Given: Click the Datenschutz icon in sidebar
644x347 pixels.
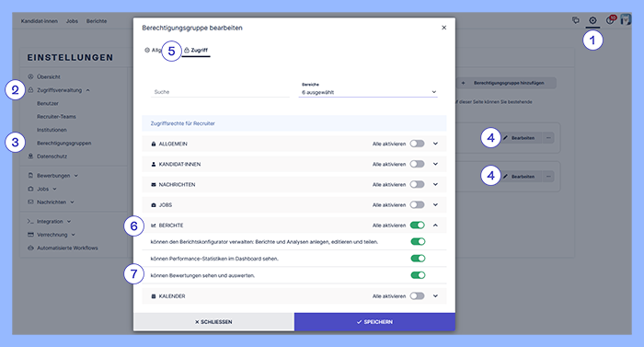Looking at the screenshot, I should coord(30,156).
